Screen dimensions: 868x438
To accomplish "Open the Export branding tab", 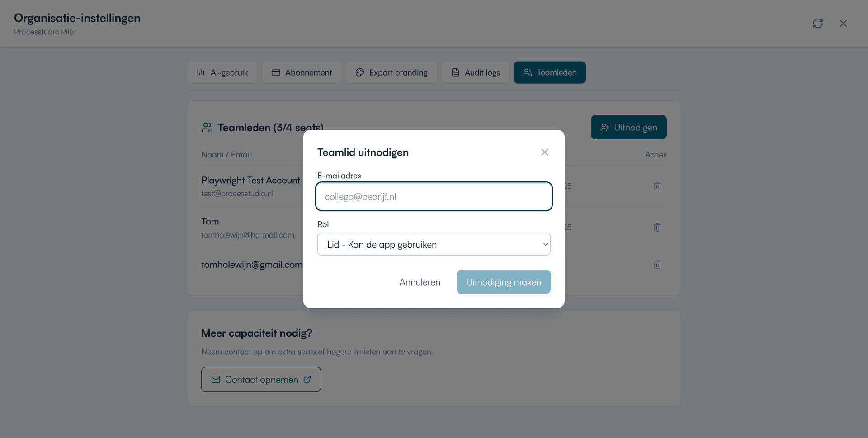I will [392, 72].
